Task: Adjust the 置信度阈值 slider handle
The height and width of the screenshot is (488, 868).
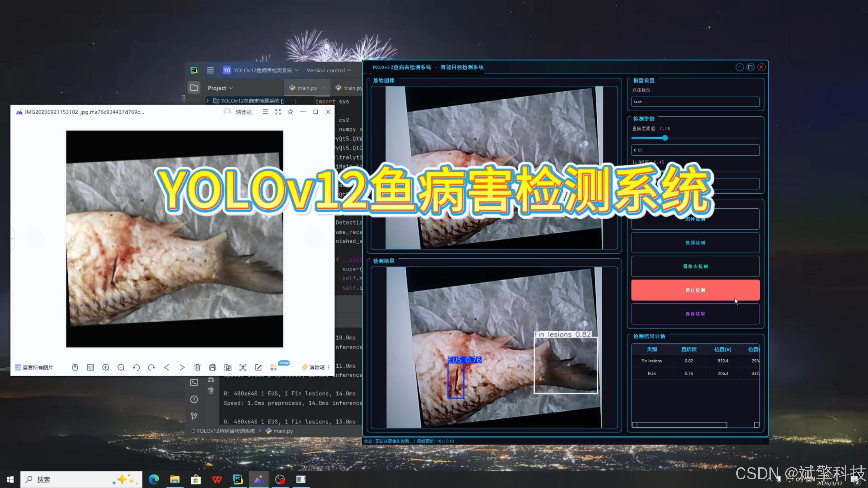Action: click(665, 138)
